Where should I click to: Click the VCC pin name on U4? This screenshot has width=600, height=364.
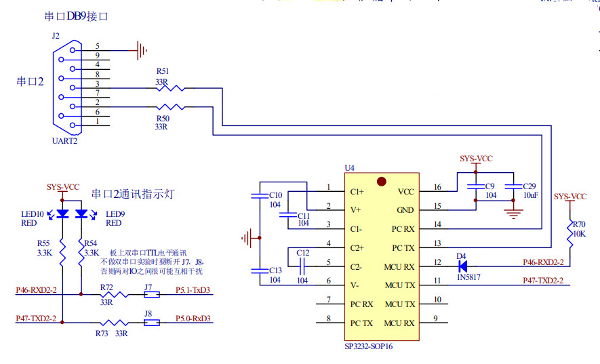[x=406, y=192]
